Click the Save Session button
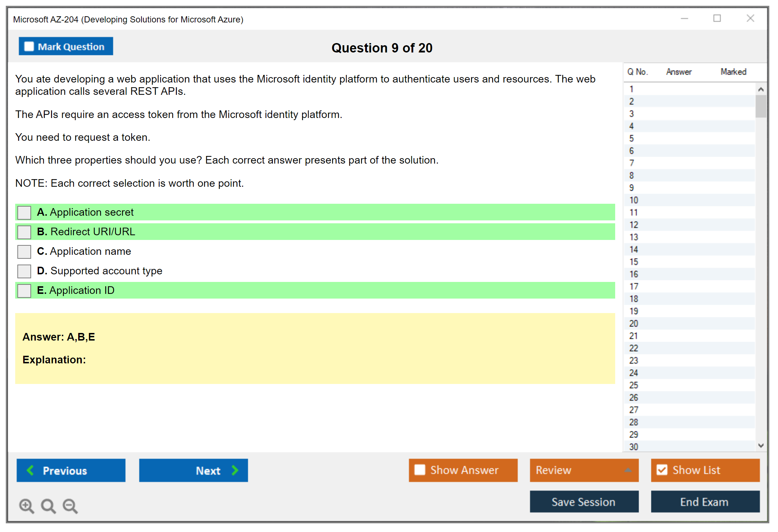The height and width of the screenshot is (532, 778). [584, 502]
